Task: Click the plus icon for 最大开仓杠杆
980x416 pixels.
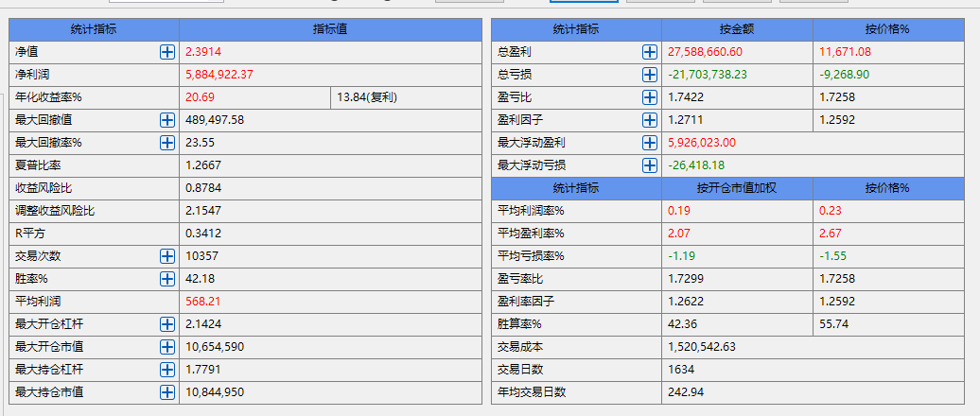Action: (167, 324)
